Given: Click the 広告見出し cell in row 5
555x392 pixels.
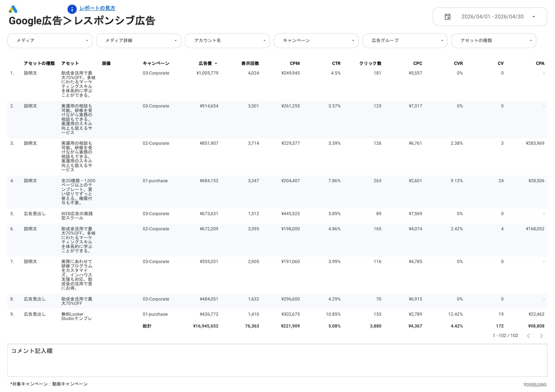Looking at the screenshot, I should [34, 214].
